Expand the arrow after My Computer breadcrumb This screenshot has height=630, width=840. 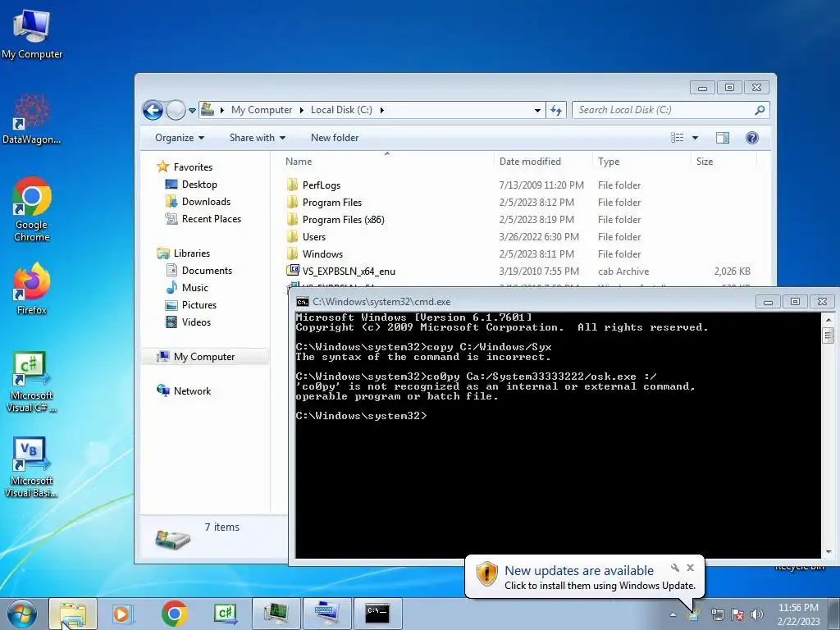(x=301, y=111)
